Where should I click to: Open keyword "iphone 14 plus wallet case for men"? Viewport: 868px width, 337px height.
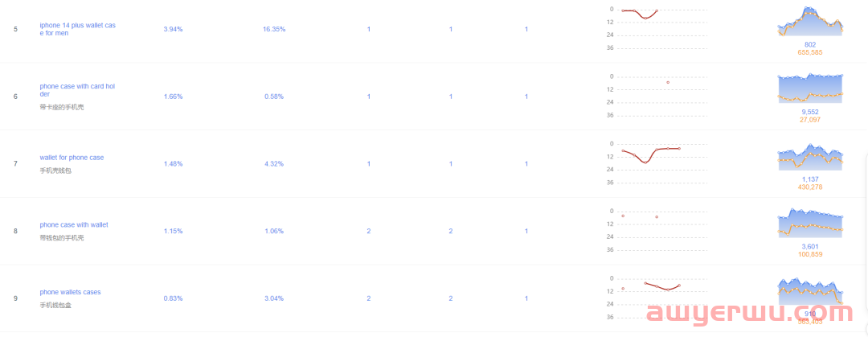click(x=77, y=29)
